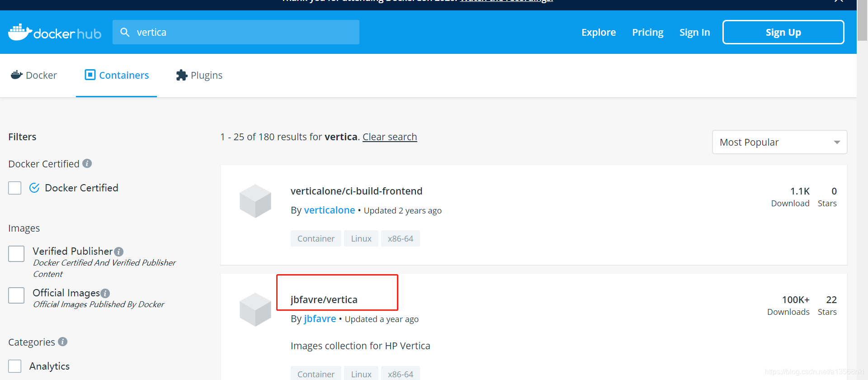Go to the Pricing page
Image resolution: width=868 pixels, height=380 pixels.
[648, 33]
